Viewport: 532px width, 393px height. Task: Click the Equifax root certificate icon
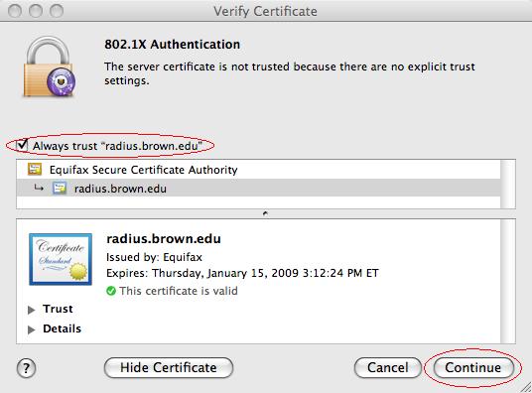coord(35,169)
